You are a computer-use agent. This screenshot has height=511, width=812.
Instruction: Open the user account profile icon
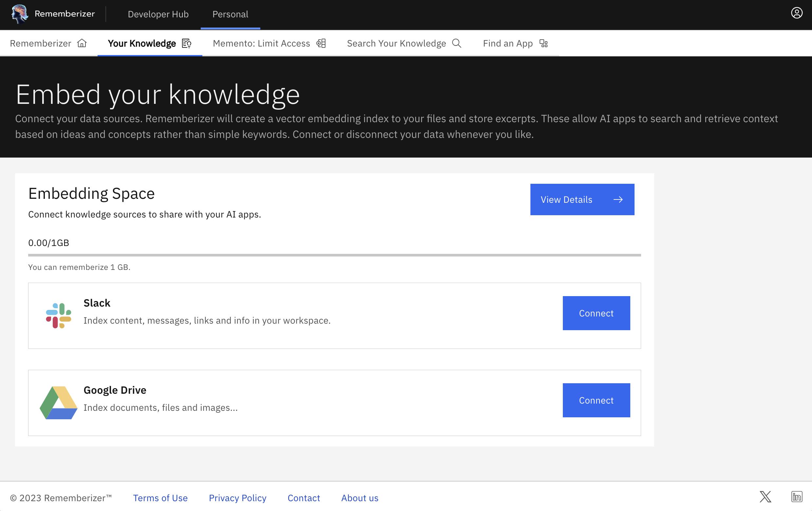click(797, 13)
